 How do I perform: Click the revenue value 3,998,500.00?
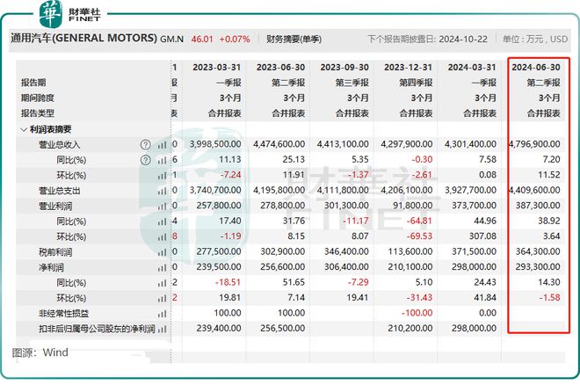tap(215, 144)
